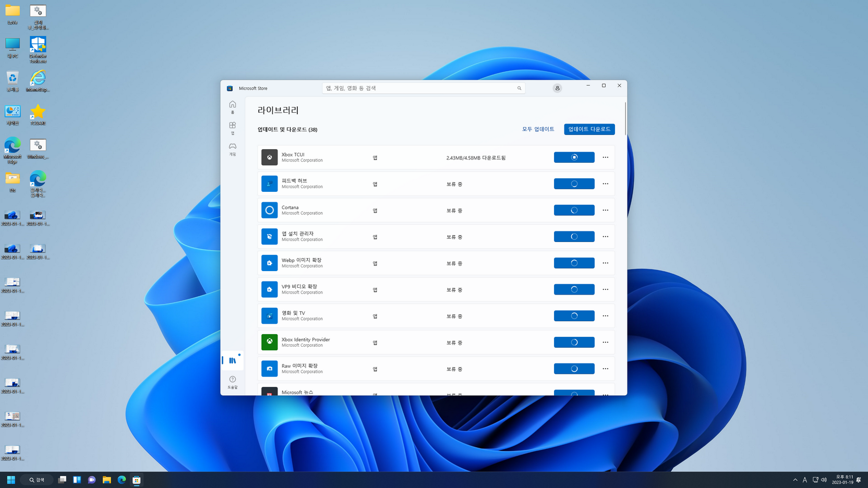Click the Webp 이미지 확장 app icon
The image size is (868, 488).
(269, 263)
